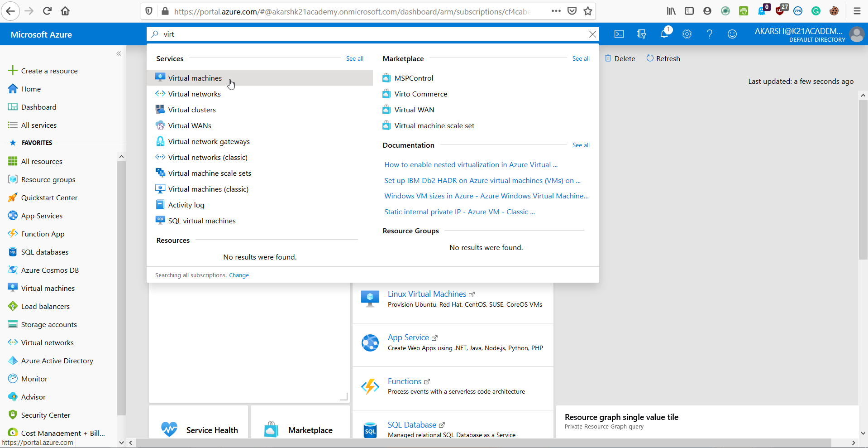Open Virtual machine scale set in Marketplace
This screenshot has height=448, width=868.
[x=434, y=125]
